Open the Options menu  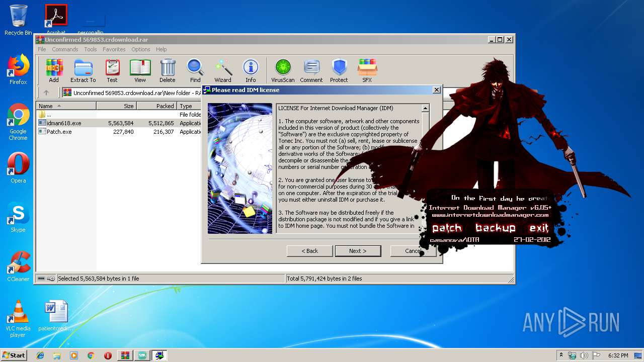pyautogui.click(x=141, y=49)
